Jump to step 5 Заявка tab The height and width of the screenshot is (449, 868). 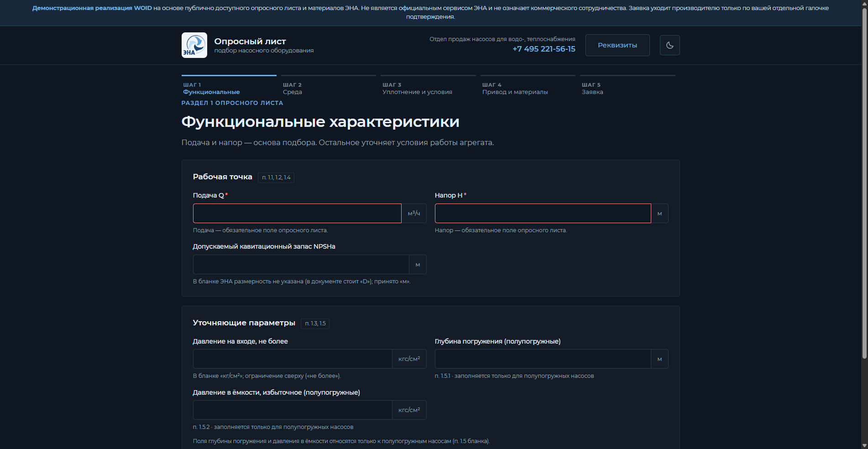click(x=627, y=86)
